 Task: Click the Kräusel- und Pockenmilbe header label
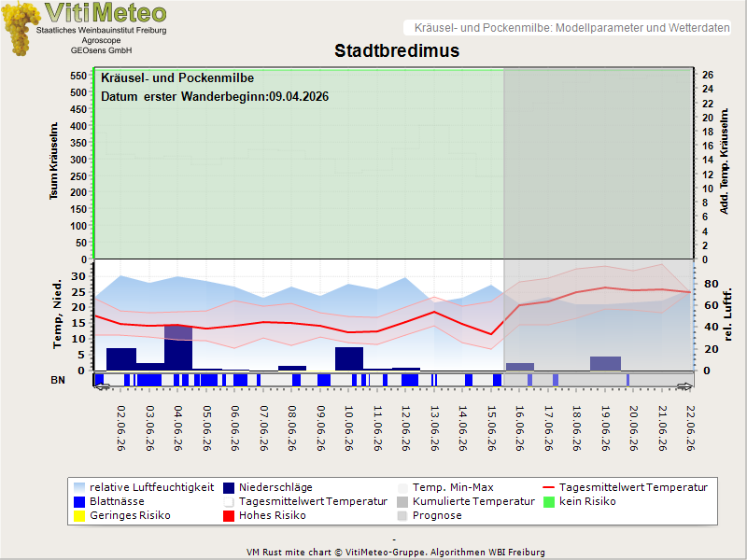coord(571,28)
